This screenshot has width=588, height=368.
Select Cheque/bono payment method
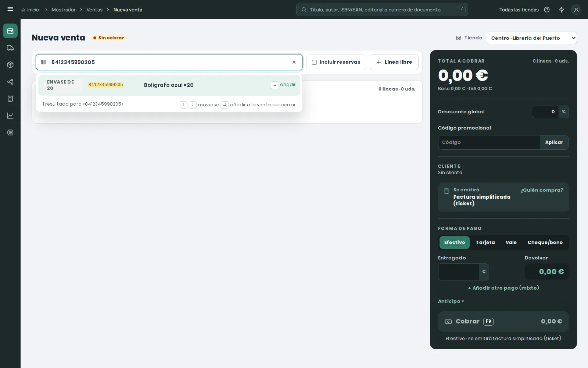tap(545, 243)
